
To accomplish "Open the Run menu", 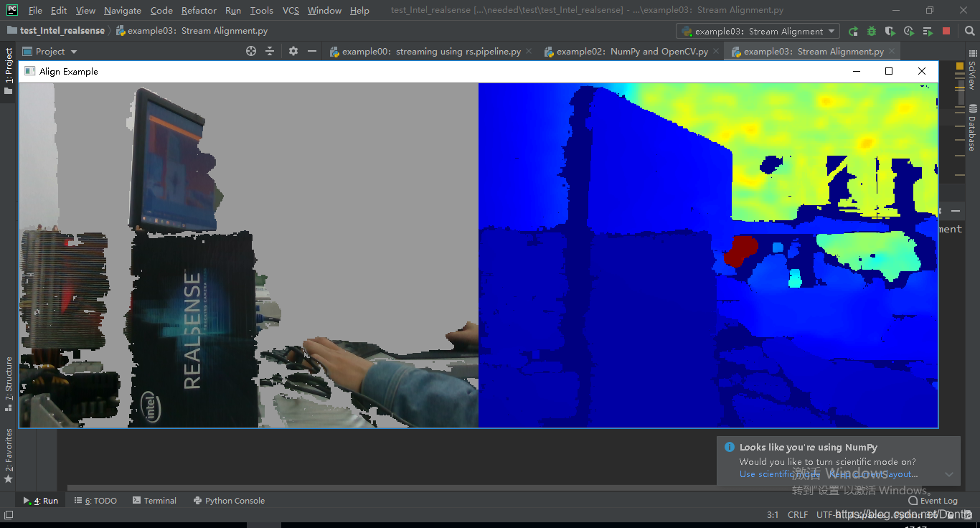I will (x=233, y=11).
